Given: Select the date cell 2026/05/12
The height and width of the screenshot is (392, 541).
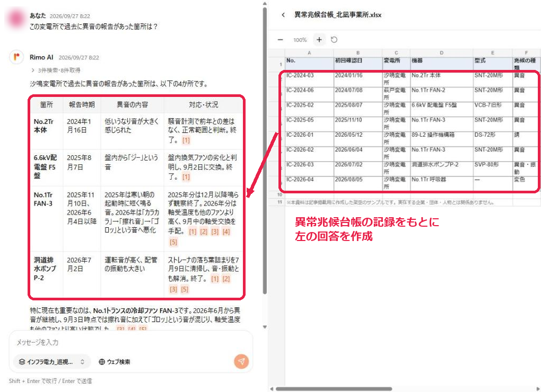Looking at the screenshot, I should 358,138.
